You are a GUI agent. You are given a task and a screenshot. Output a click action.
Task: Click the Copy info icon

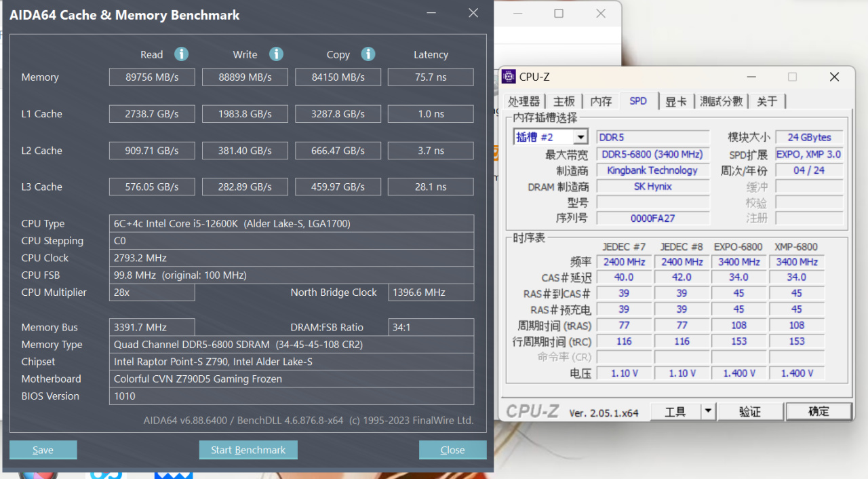tap(368, 54)
